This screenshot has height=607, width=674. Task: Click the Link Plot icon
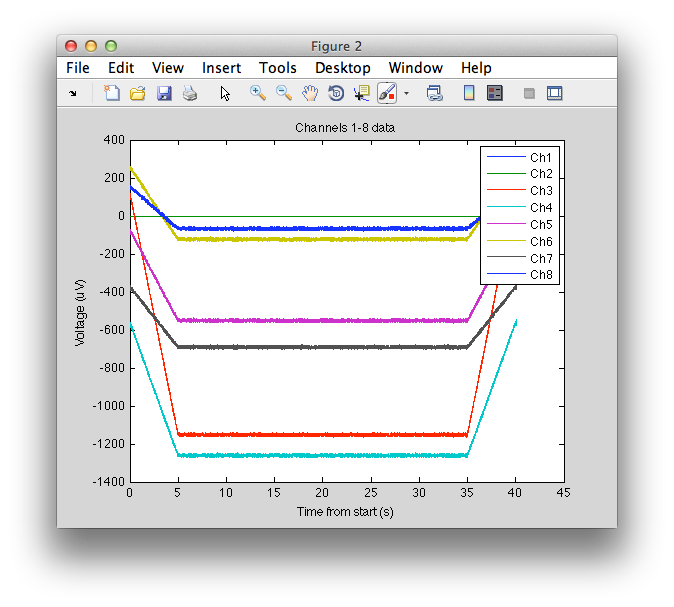tap(435, 93)
